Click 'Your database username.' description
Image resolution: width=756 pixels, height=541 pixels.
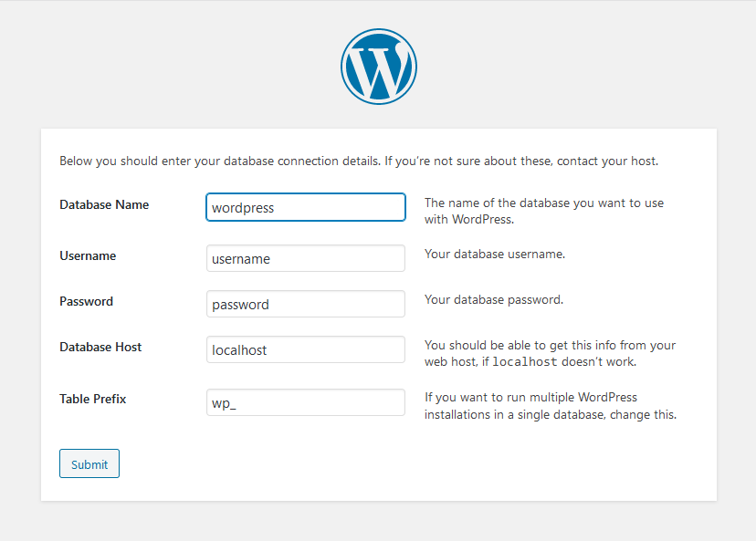pyautogui.click(x=495, y=254)
